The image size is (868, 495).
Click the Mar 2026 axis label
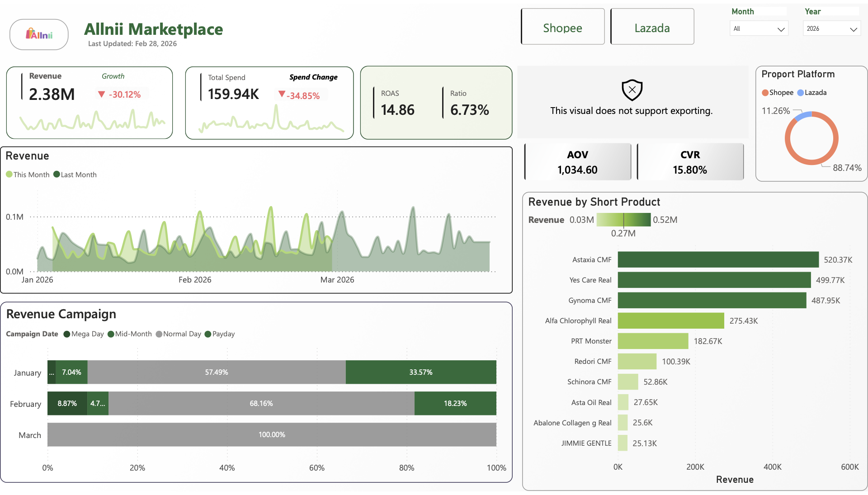tap(337, 280)
